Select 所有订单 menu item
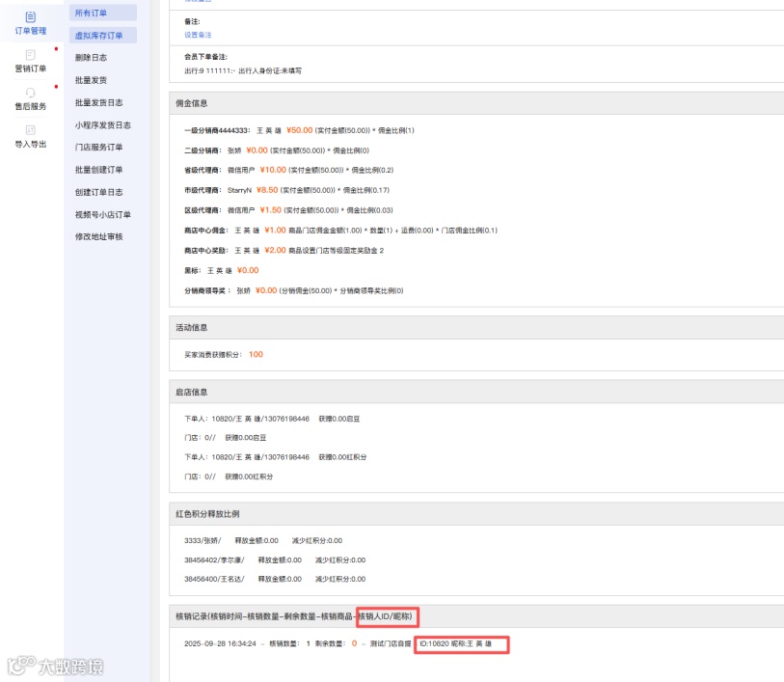The image size is (784, 682). coord(103,13)
